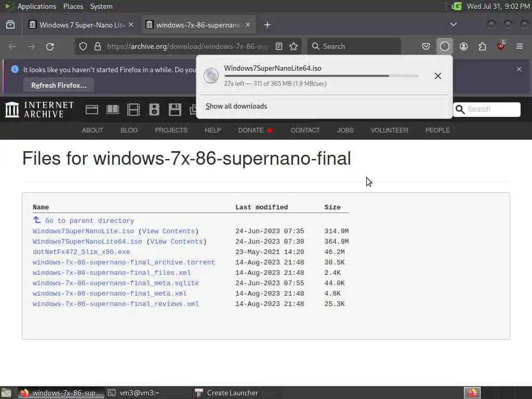Go forward with the forward arrow
Screen dimensions: 532x399
[x=31, y=46]
